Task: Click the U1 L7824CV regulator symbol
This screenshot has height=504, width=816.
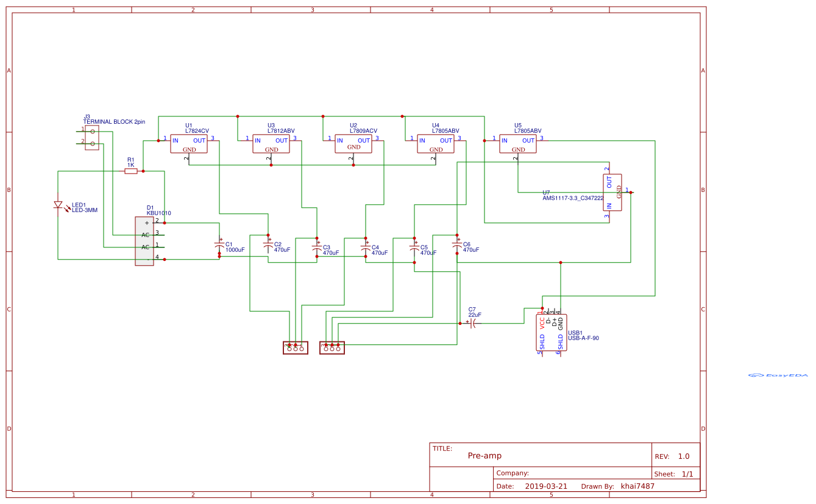Action: click(x=188, y=144)
